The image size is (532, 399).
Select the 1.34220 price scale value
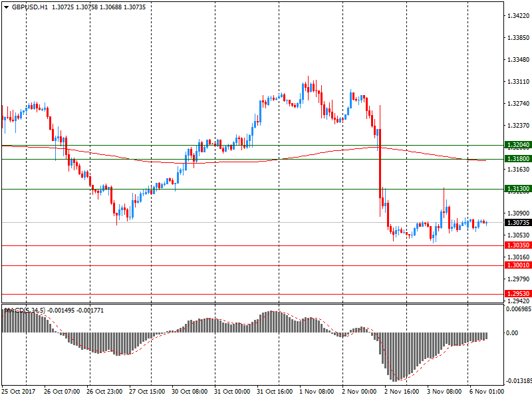coord(519,15)
